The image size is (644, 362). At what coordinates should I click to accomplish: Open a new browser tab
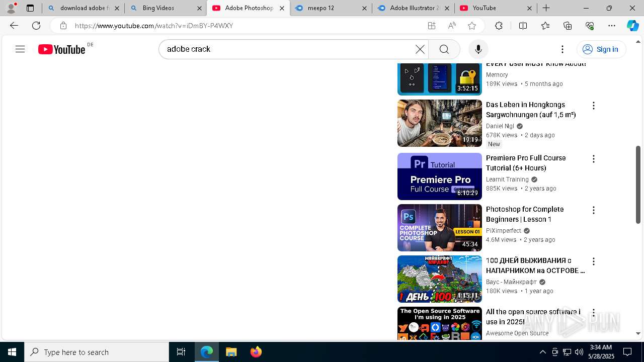coord(546,8)
